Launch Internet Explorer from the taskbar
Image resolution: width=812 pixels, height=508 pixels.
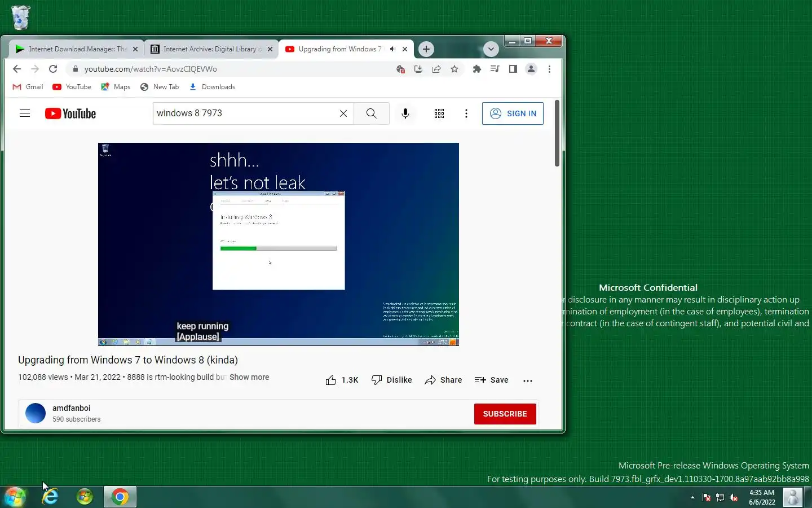[50, 497]
